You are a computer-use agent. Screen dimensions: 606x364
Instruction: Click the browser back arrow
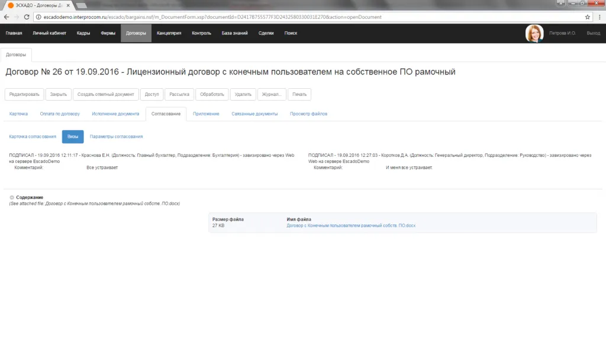[7, 17]
